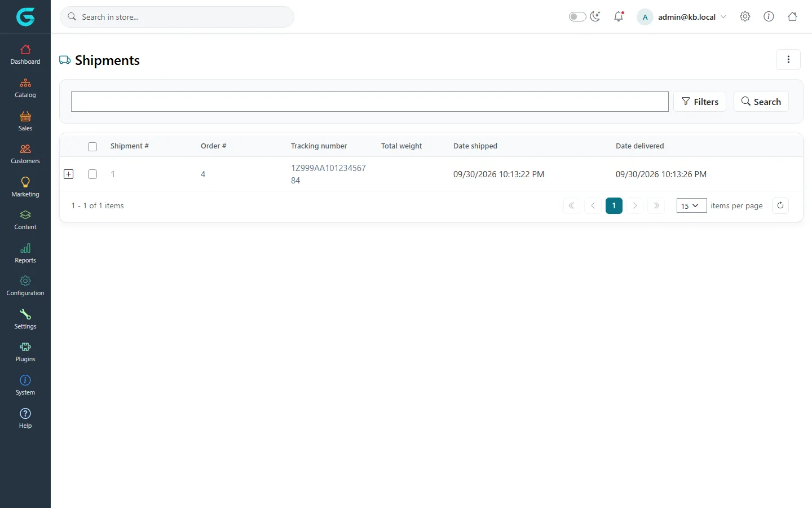Open the Settings wrench section

(25, 319)
